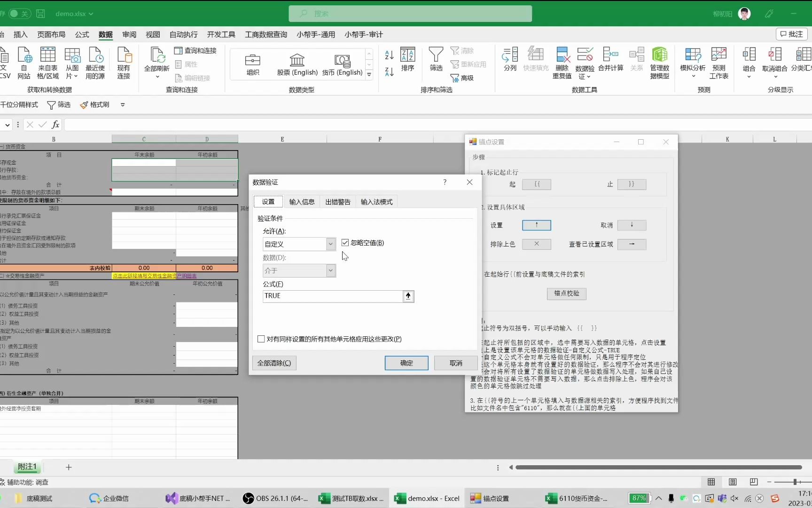
Task: Open the 页面布局 ribbon tab
Action: (x=51, y=34)
